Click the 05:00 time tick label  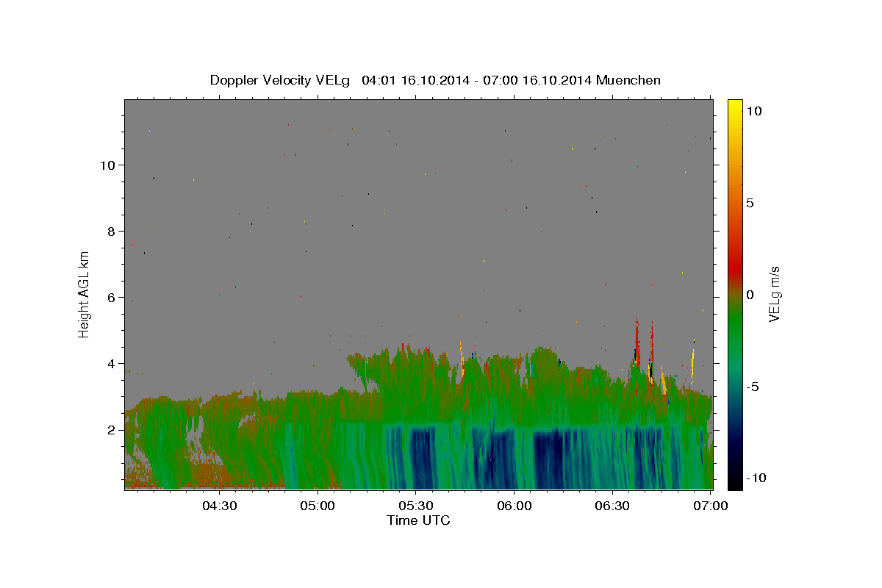(318, 506)
